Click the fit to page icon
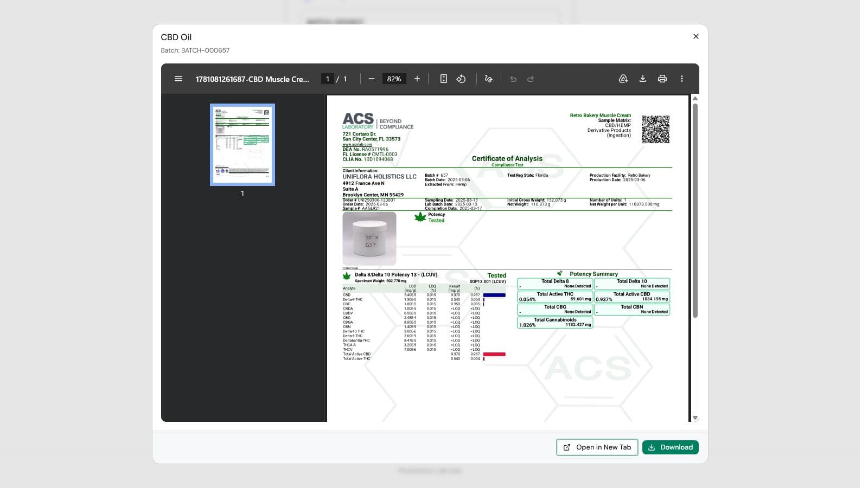 click(x=443, y=79)
